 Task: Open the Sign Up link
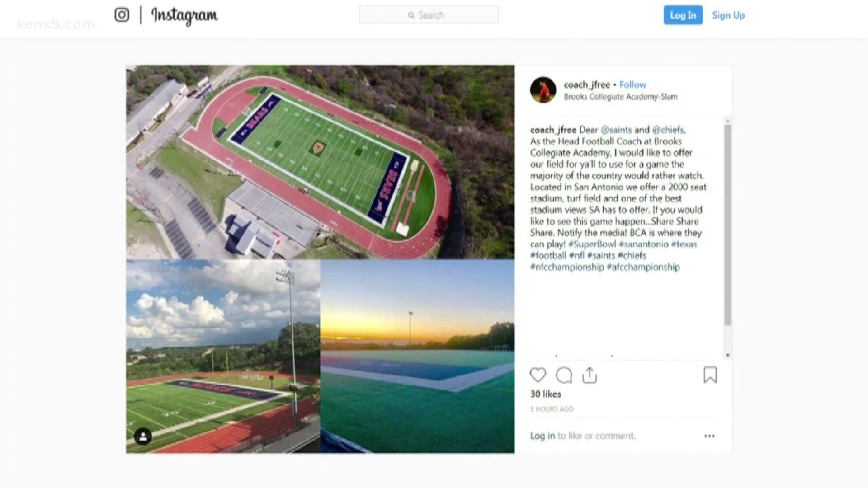point(728,15)
